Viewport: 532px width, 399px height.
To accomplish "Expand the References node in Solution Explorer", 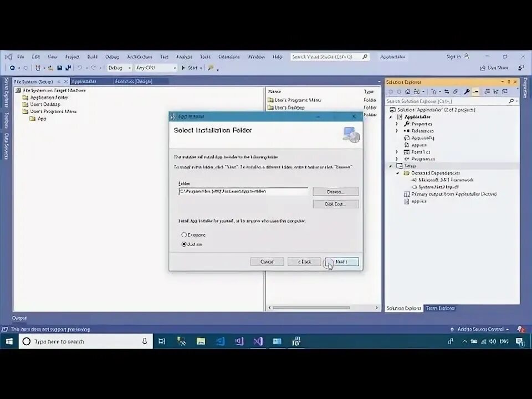I will click(397, 131).
